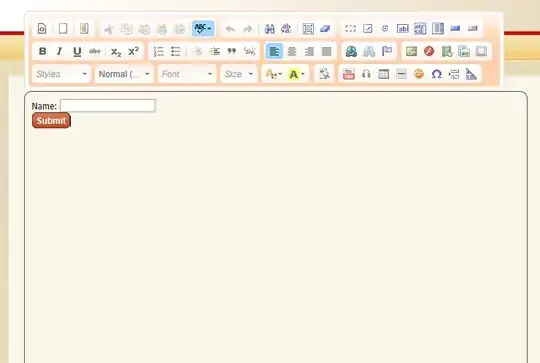Viewport: 540px width, 363px height.
Task: Open the Templates icon
Action: (84, 29)
